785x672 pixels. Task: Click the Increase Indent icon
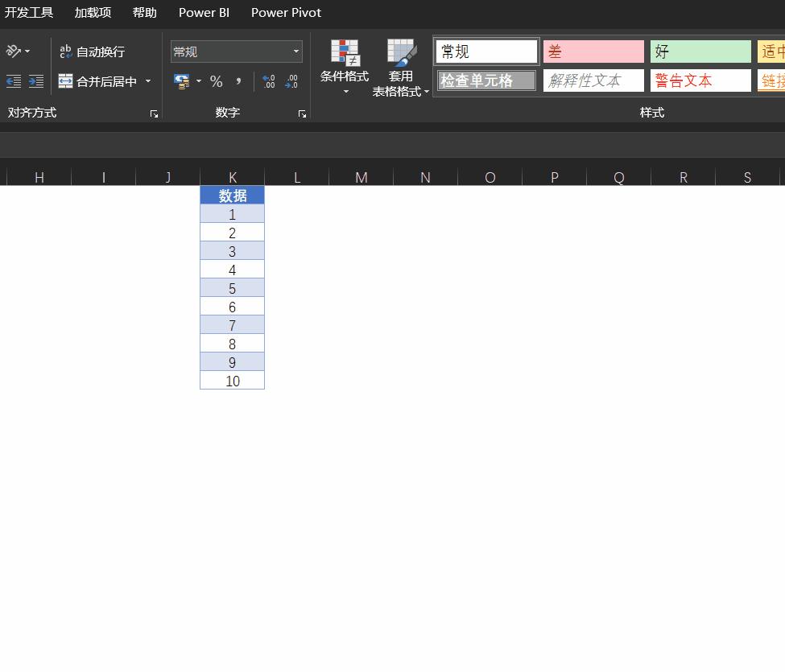pyautogui.click(x=36, y=81)
